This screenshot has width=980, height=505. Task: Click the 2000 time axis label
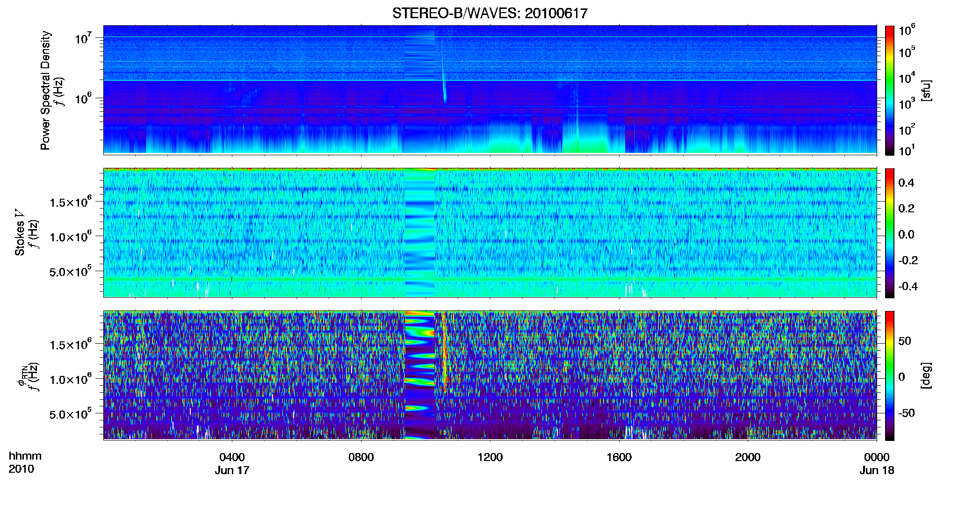tap(748, 457)
